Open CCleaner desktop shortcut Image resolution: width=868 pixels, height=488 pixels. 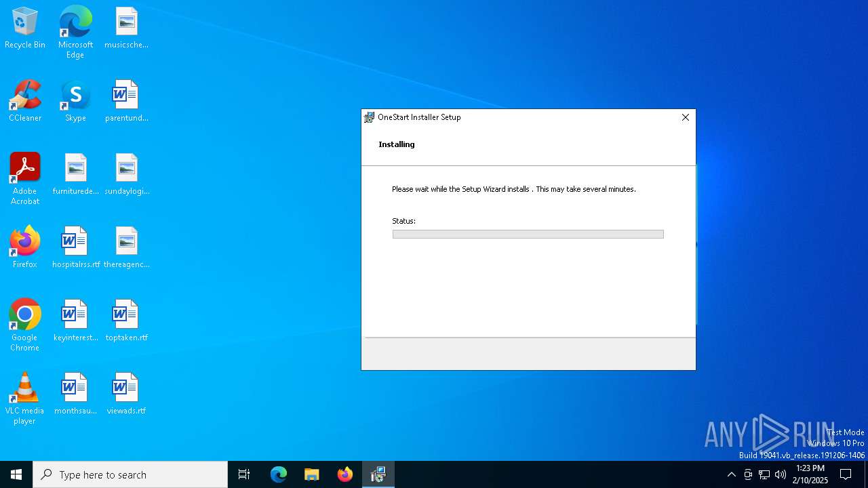pyautogui.click(x=25, y=102)
